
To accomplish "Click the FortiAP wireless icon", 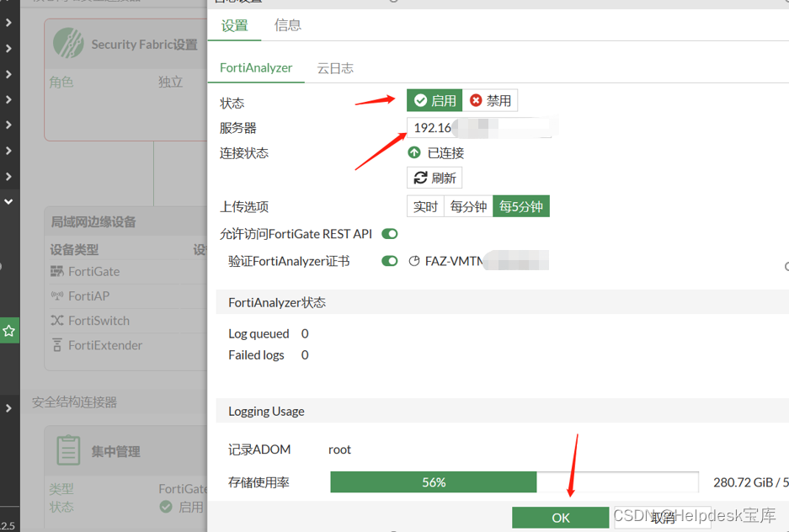I will (x=57, y=295).
